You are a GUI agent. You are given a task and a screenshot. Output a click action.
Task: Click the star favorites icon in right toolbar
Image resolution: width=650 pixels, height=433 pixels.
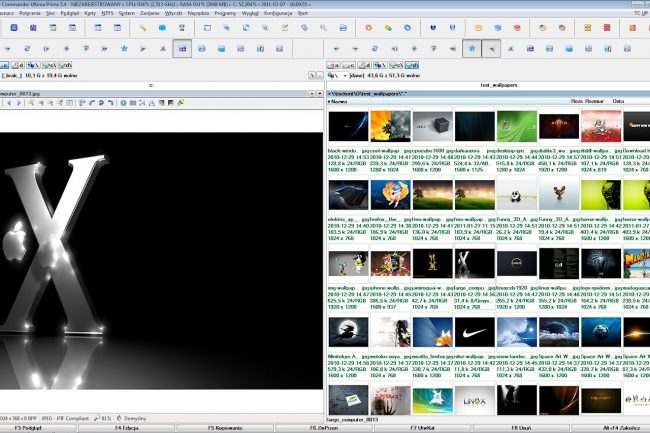point(471,47)
